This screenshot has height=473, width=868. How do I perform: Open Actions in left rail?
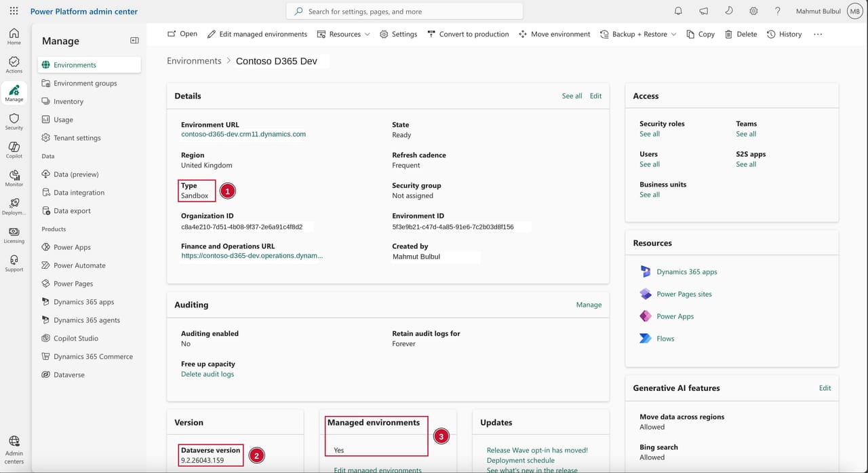pos(14,64)
